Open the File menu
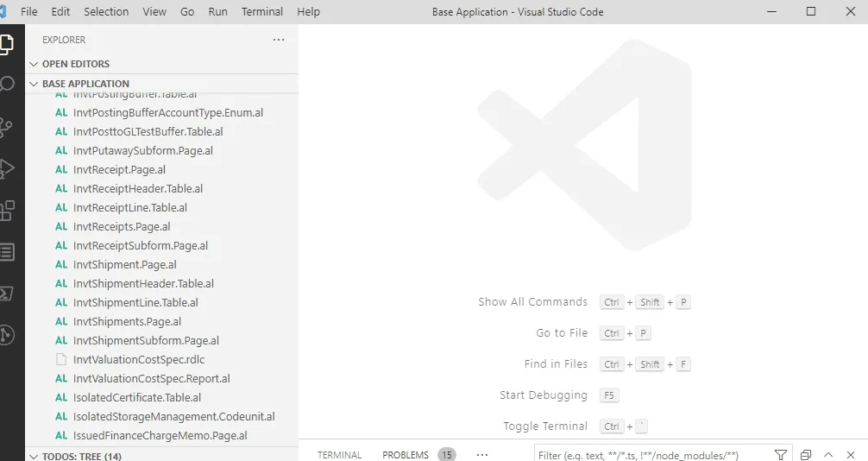868x461 pixels. [28, 11]
